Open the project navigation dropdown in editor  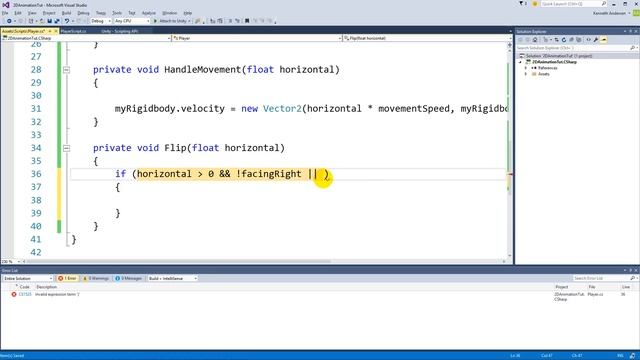click(x=86, y=38)
